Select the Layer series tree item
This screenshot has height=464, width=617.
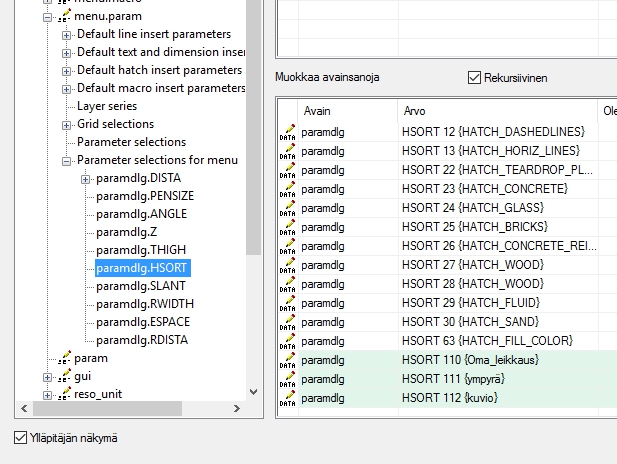[107, 106]
